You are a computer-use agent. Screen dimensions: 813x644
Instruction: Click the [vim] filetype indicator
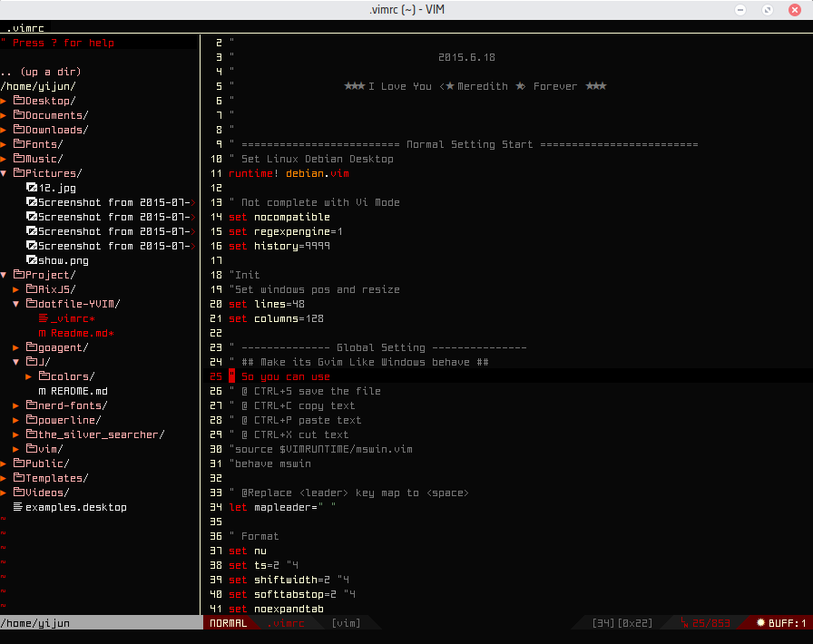pyautogui.click(x=346, y=623)
